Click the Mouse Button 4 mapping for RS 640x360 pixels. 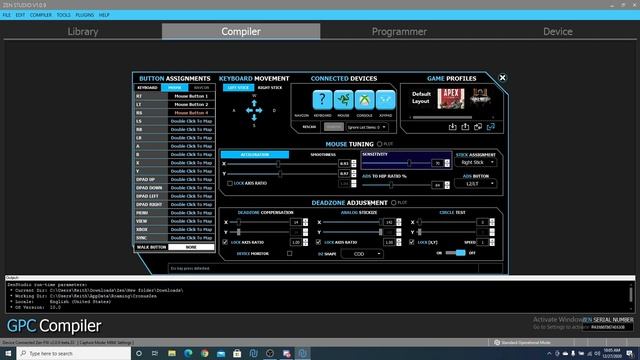(x=191, y=113)
